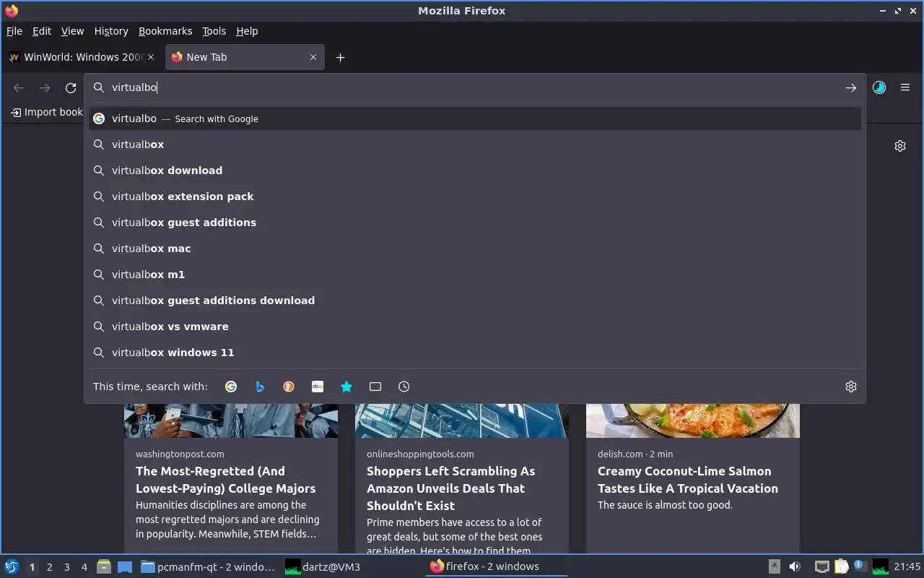Choose 'virtualbox vs vmware' suggestion
This screenshot has height=578, width=924.
(475, 327)
